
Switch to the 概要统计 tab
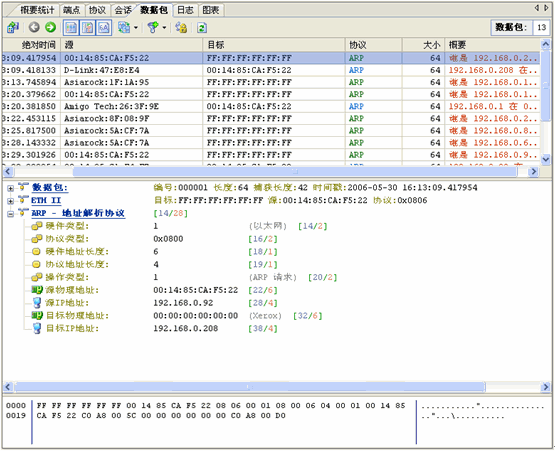(37, 10)
